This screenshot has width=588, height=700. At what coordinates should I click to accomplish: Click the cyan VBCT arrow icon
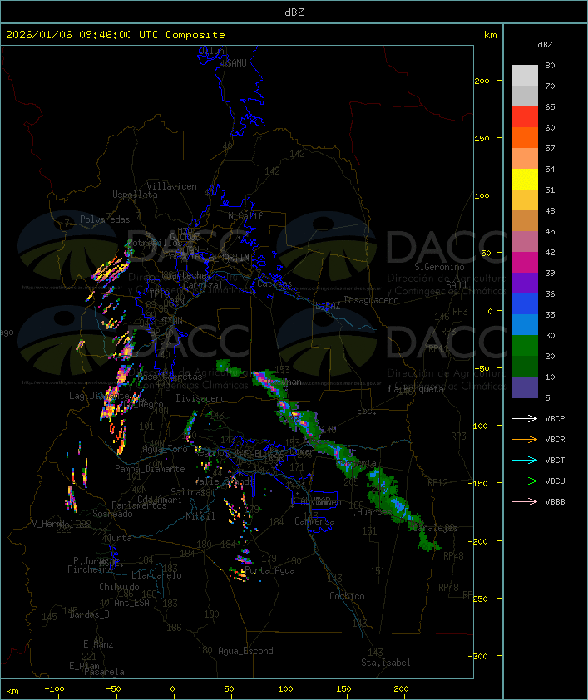tap(525, 460)
